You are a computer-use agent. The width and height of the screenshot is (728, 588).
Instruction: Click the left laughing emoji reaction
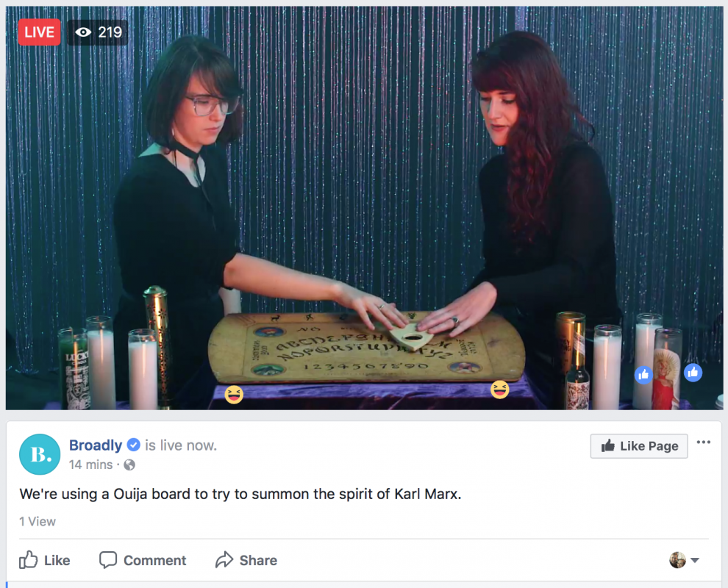point(234,395)
